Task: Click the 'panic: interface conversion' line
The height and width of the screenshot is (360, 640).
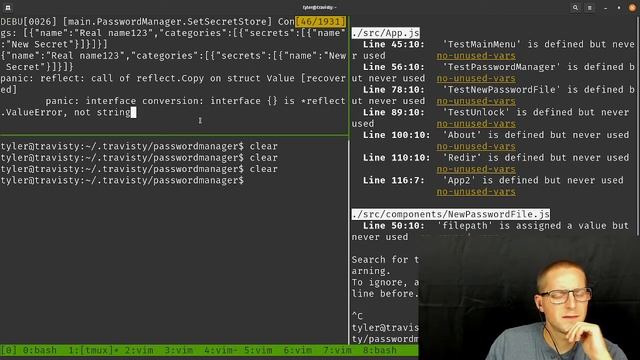Action: coord(195,101)
